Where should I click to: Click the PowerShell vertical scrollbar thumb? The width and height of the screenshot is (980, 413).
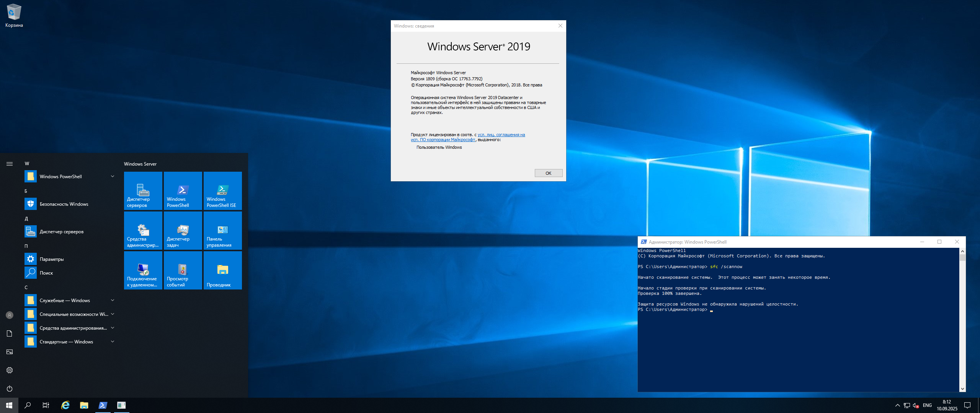point(962,257)
